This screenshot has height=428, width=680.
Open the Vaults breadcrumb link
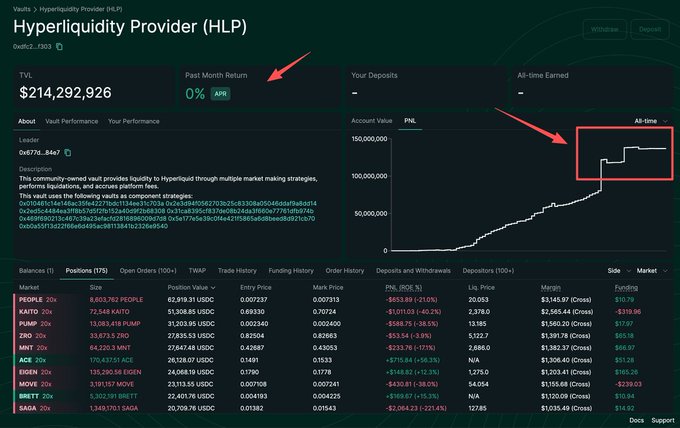point(22,9)
